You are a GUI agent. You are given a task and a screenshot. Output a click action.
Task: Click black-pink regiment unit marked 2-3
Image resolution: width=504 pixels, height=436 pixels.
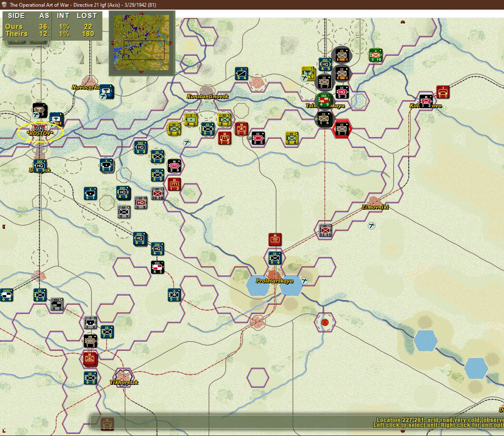(x=174, y=166)
